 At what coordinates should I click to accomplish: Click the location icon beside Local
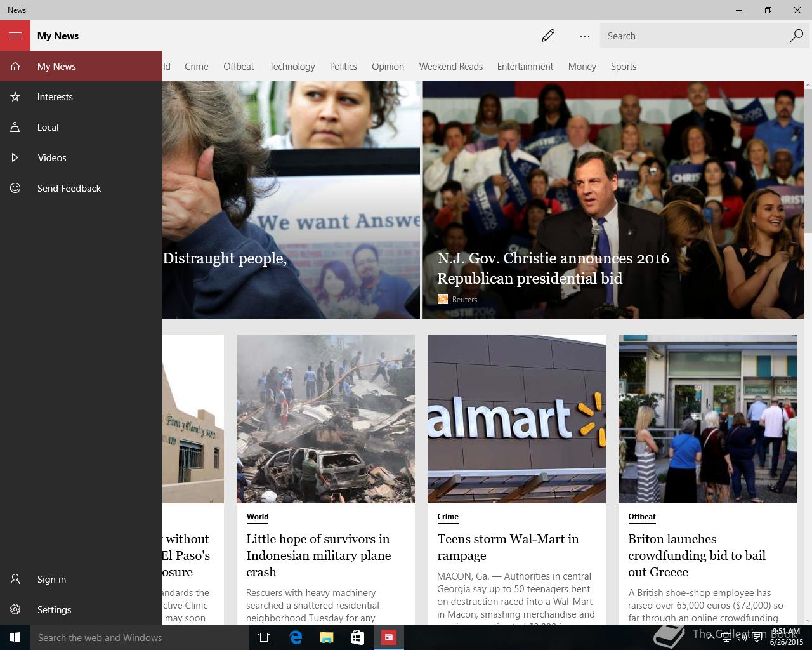[x=15, y=127]
